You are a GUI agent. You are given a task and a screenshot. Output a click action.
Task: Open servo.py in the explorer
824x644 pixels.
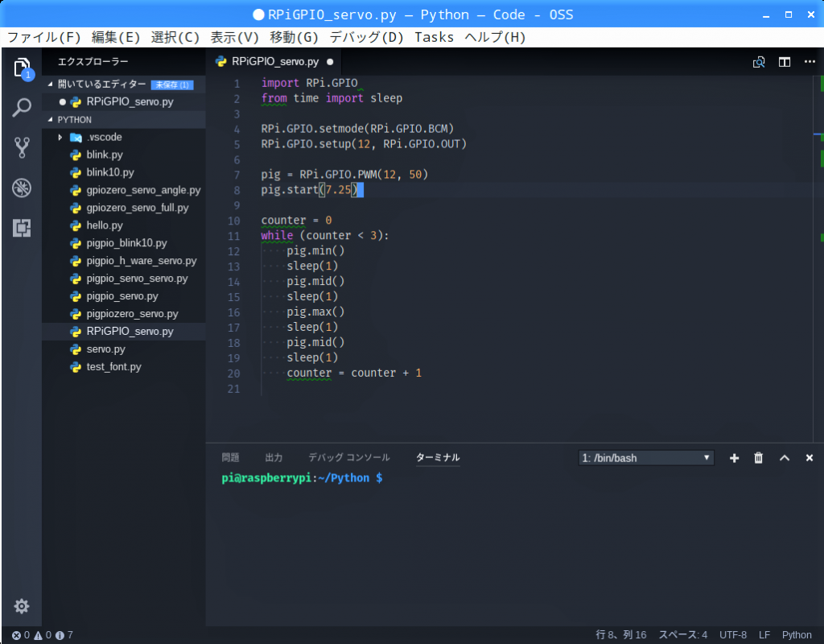123,349
